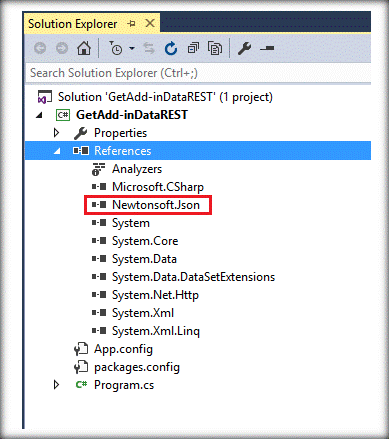Click the Preview Selected Items toolbar icon
389x439 pixels.
coord(267,49)
